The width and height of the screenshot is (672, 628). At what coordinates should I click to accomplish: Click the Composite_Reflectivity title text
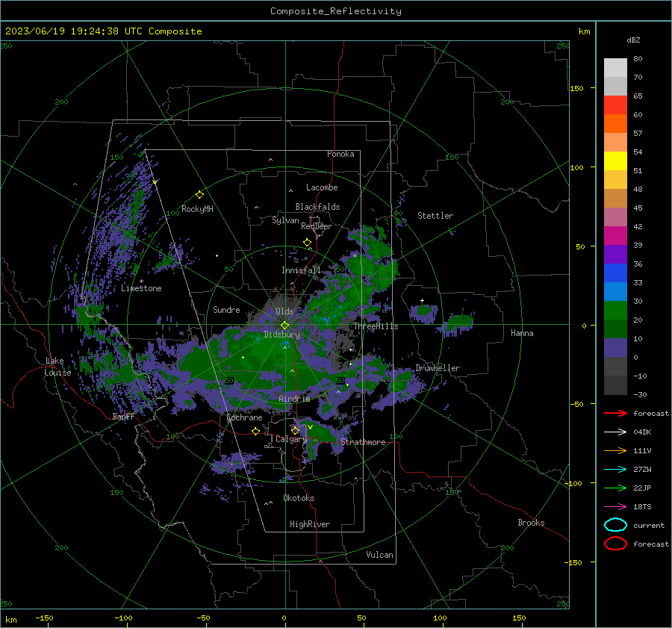pyautogui.click(x=335, y=11)
